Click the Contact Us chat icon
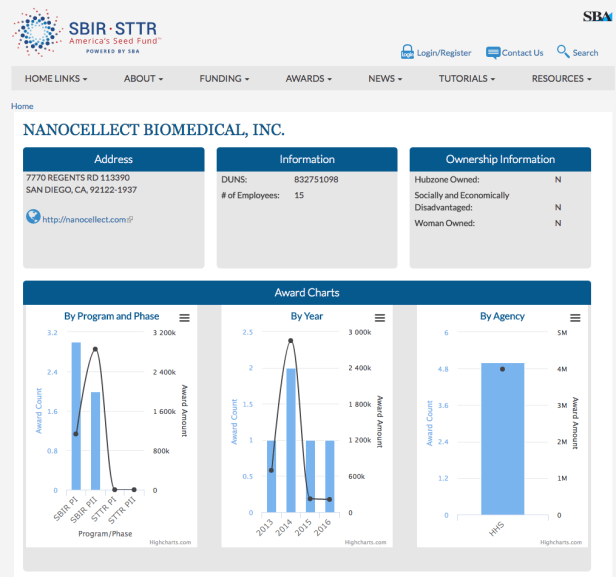Image resolution: width=616 pixels, height=577 pixels. [x=493, y=52]
